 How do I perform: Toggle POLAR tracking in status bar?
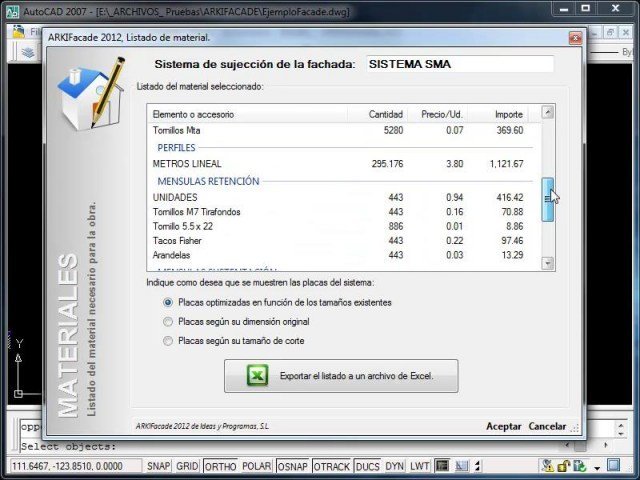pos(256,466)
